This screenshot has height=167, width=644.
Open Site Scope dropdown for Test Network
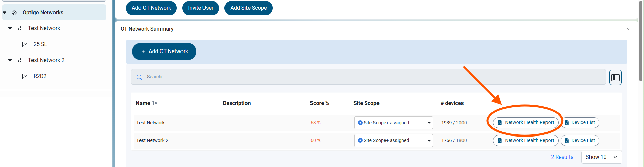click(429, 123)
